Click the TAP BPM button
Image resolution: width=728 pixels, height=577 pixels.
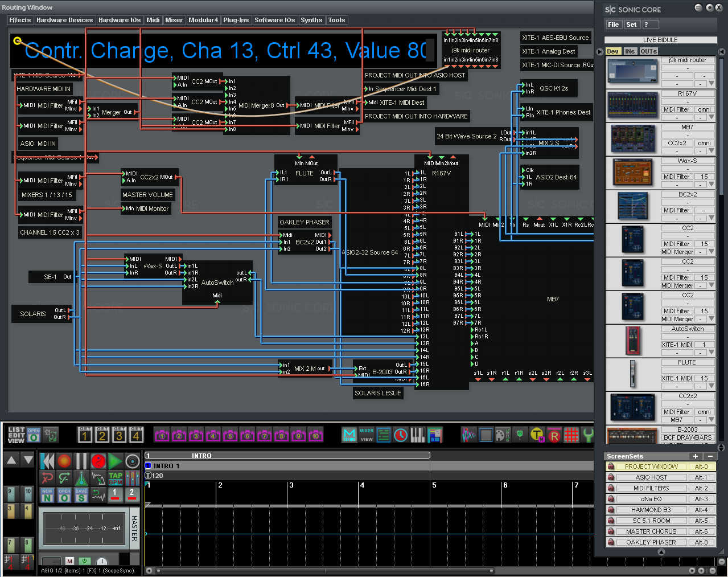coord(116,478)
